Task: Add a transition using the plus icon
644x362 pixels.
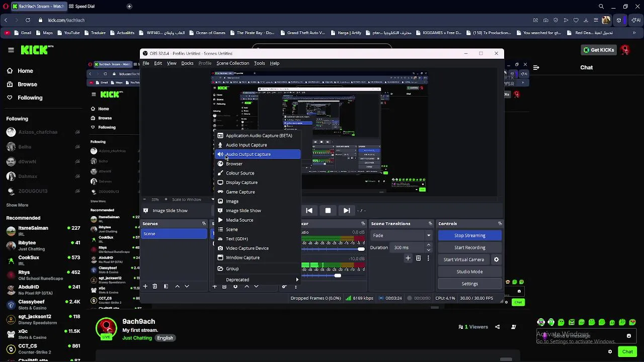Action: (x=408, y=258)
